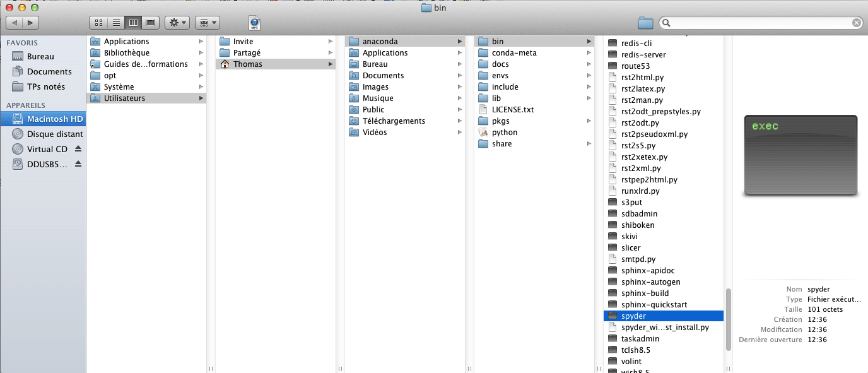
Task: Expand the pkgs folder arrow
Action: click(x=589, y=121)
